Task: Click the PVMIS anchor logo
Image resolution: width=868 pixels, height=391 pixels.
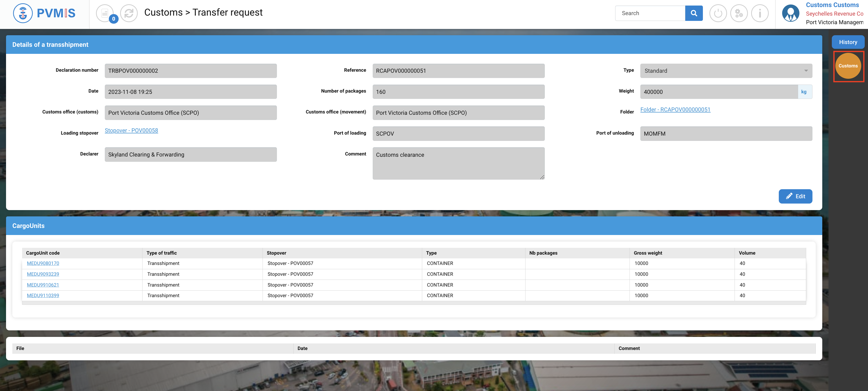Action: pyautogui.click(x=23, y=13)
